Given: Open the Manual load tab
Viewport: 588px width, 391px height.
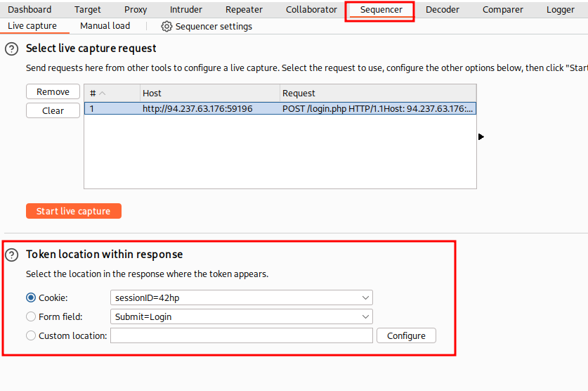Looking at the screenshot, I should (x=105, y=26).
